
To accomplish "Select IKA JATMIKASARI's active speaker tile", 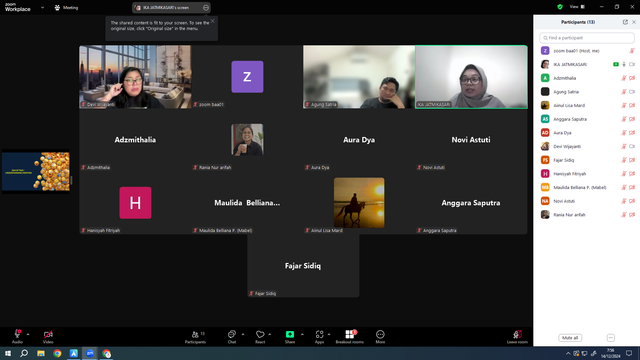I will (471, 77).
